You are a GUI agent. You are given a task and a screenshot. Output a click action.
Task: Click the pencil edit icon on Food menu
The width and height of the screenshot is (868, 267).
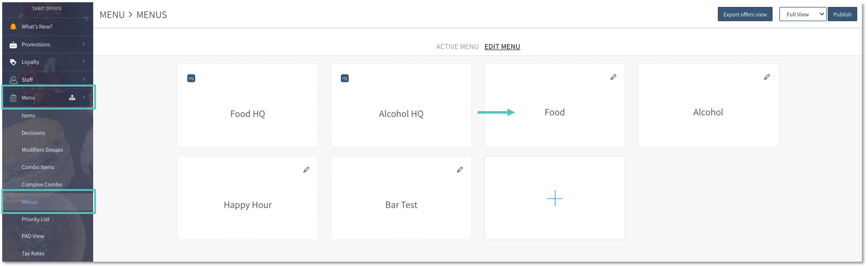(613, 77)
